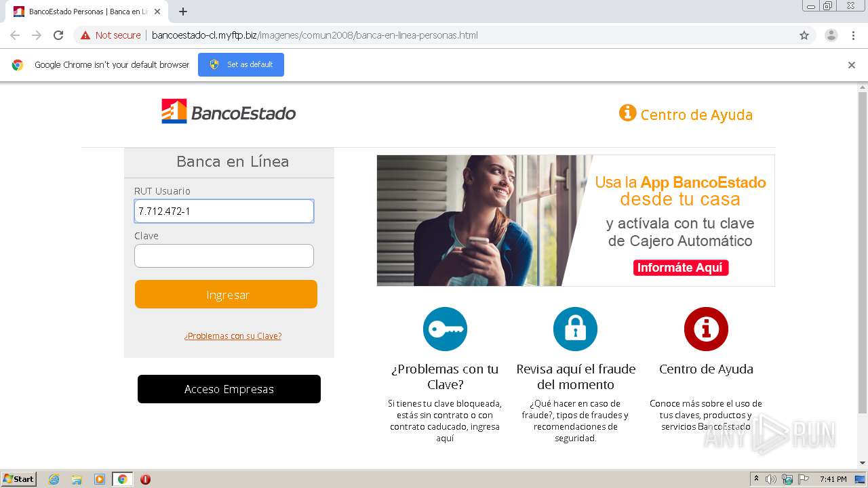Open a new browser tab
Viewport: 868px width, 488px height.
click(x=183, y=12)
